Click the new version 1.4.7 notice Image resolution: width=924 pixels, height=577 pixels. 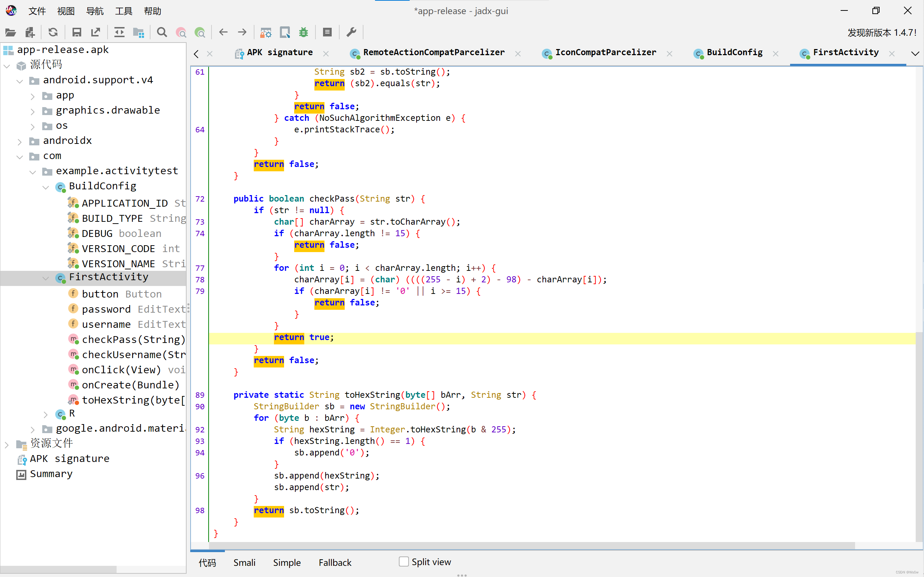pos(882,32)
